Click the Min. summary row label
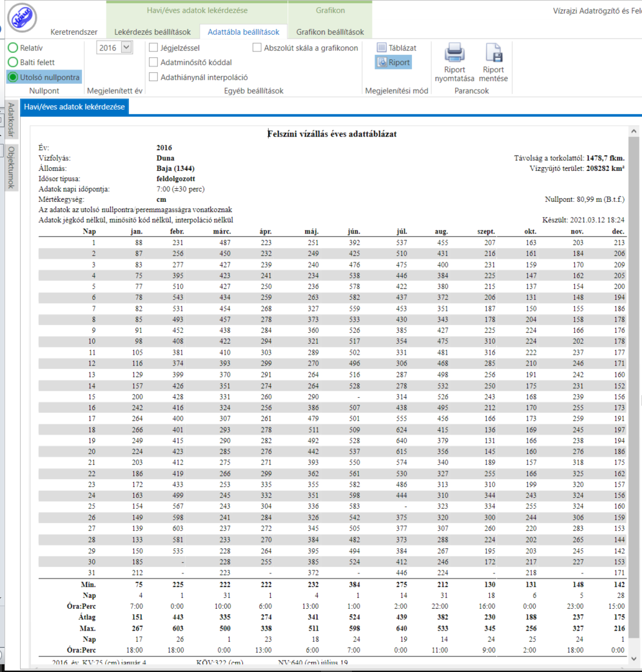This screenshot has height=672, width=642. coord(88,584)
